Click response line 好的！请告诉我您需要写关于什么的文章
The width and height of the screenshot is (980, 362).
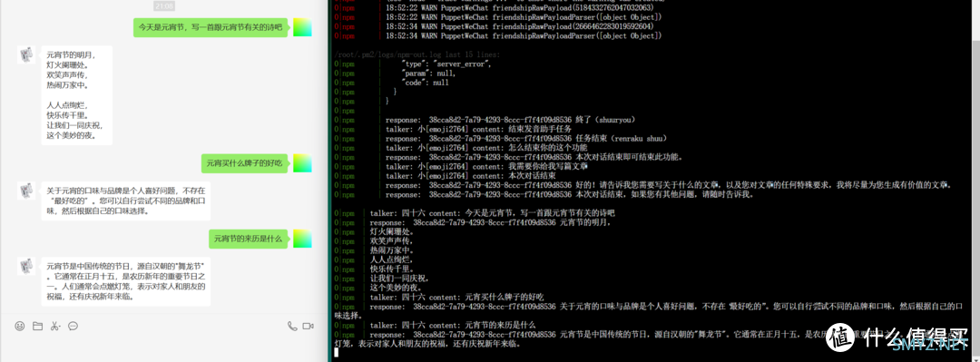coord(668,185)
